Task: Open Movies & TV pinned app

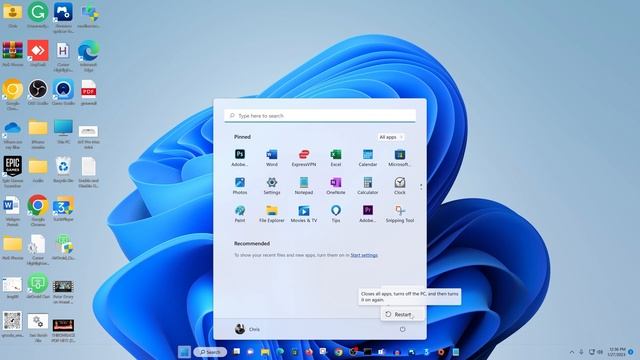Action: [x=304, y=214]
